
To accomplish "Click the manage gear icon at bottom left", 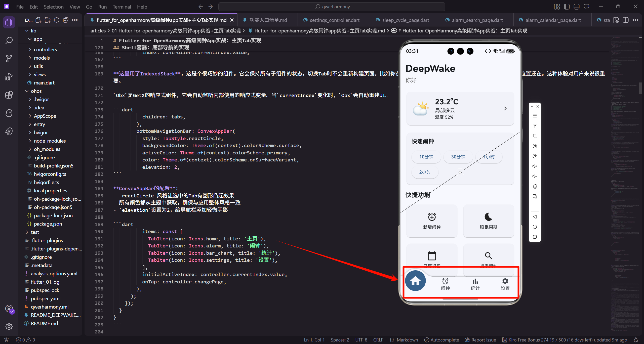I will click(9, 326).
